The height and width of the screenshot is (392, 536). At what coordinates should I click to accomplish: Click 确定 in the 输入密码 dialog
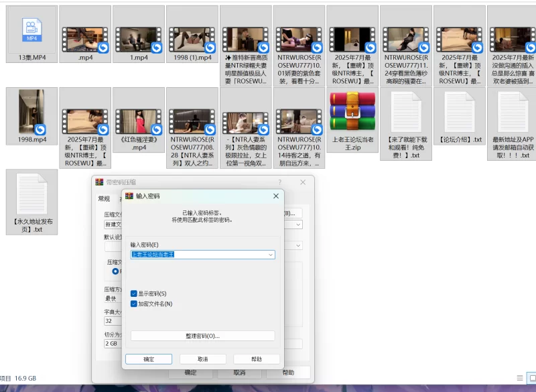coord(149,359)
